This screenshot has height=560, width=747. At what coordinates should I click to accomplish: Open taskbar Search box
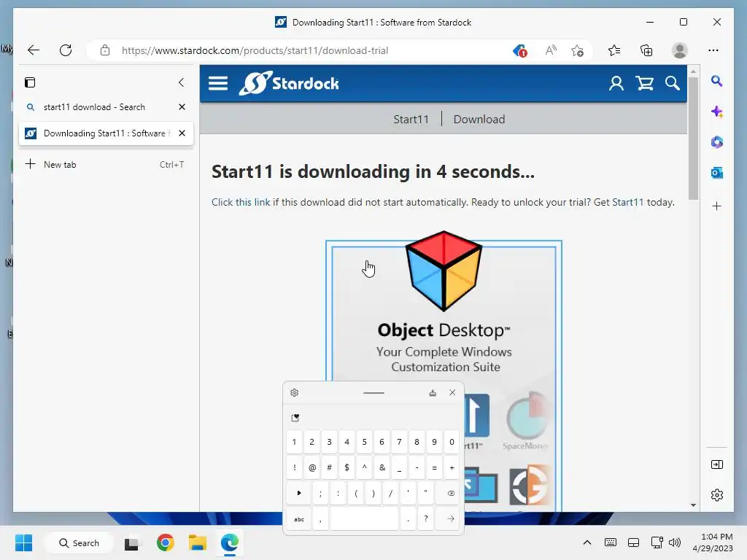[79, 542]
